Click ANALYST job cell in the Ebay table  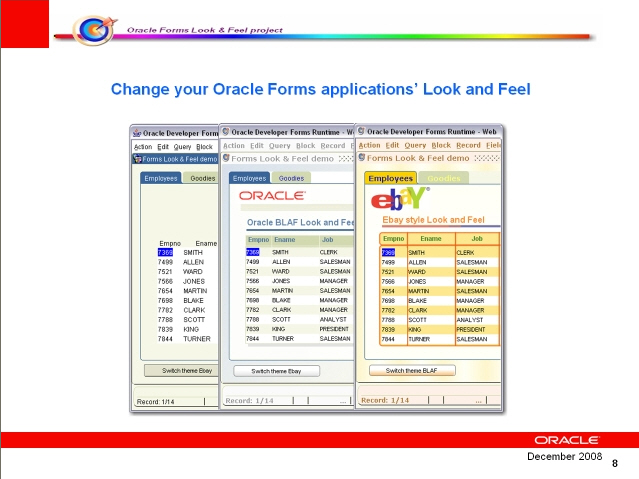(x=470, y=320)
